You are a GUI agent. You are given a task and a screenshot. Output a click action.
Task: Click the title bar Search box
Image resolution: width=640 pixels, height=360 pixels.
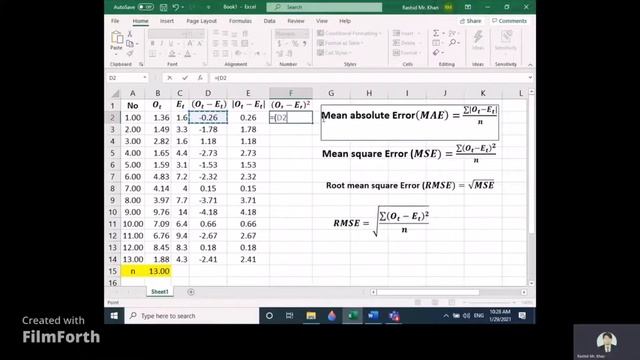[x=324, y=7]
